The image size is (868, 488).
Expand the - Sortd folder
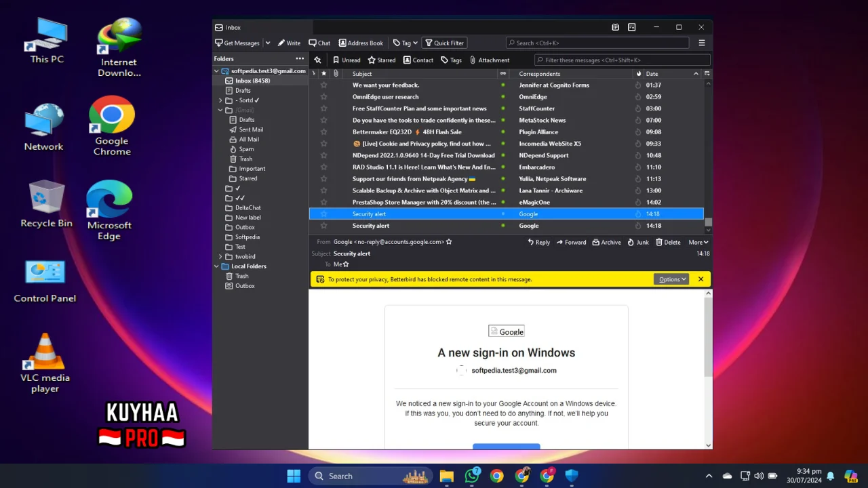click(220, 100)
